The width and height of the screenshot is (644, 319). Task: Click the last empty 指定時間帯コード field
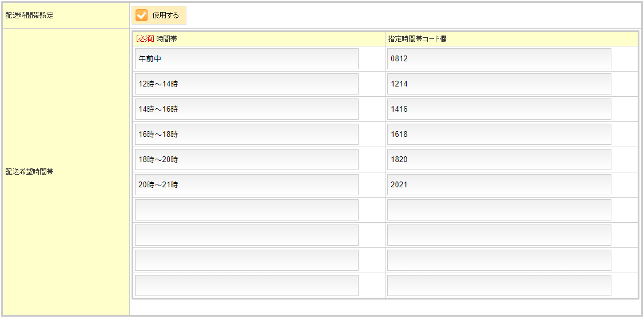499,286
